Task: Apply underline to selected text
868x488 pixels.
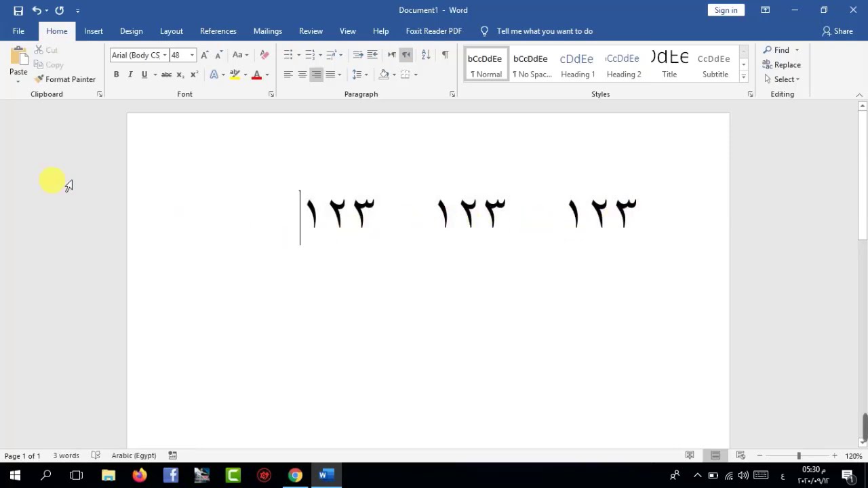Action: pos(144,75)
